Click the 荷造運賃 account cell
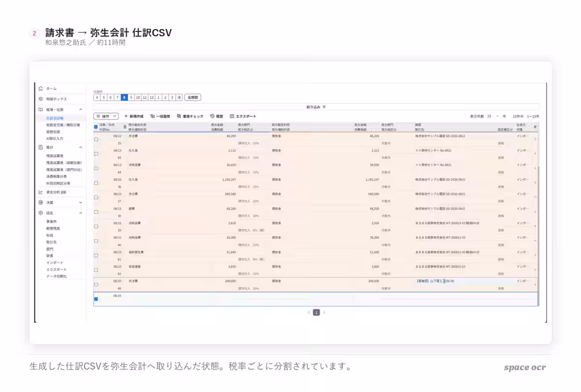Screen dimensions: 581x392 (x=135, y=267)
